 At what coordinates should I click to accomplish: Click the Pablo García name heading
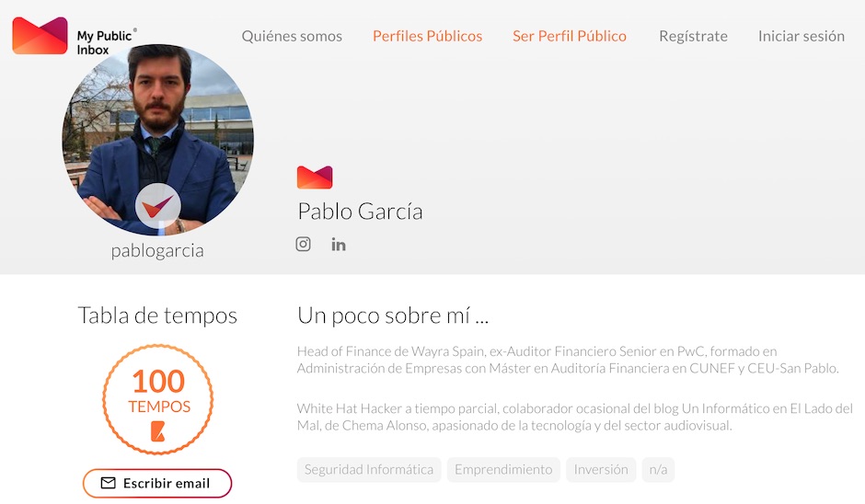[360, 212]
